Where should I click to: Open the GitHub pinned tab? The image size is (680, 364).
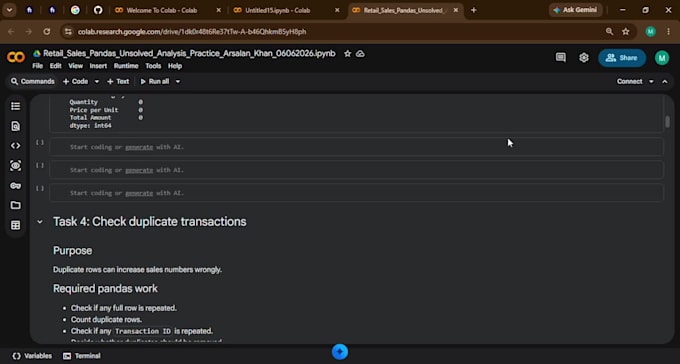[98, 10]
